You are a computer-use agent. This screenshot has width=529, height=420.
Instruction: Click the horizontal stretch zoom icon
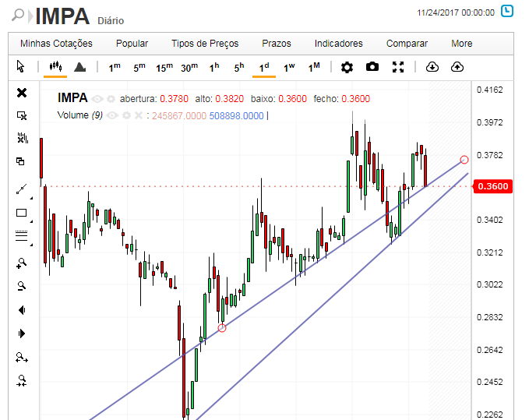pyautogui.click(x=22, y=357)
